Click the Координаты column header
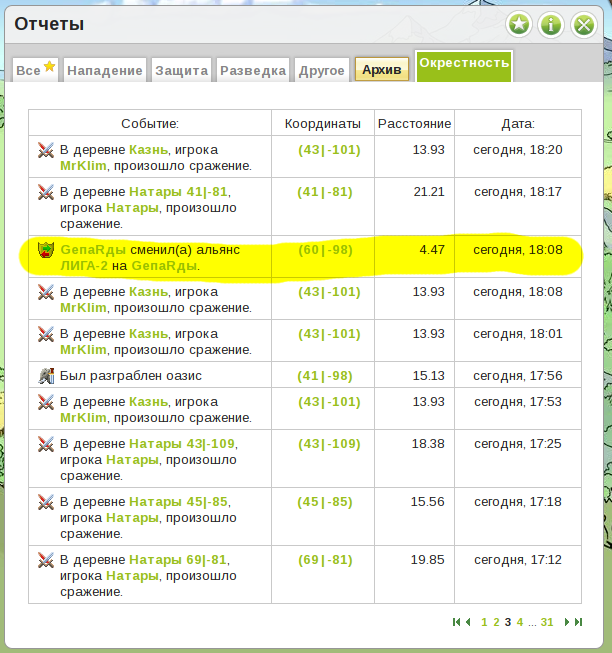The width and height of the screenshot is (612, 653). 323,124
